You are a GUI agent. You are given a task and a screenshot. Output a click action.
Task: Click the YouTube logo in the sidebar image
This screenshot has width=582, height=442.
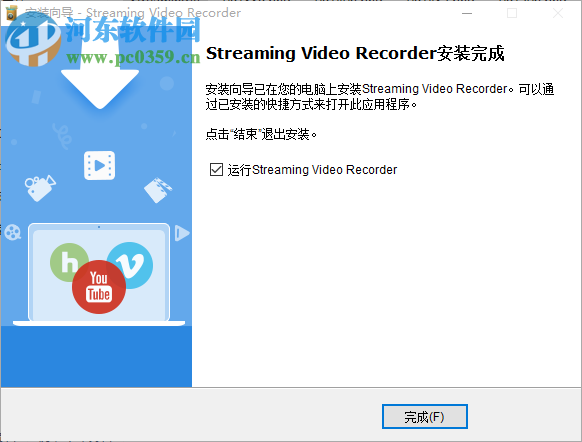pos(99,287)
